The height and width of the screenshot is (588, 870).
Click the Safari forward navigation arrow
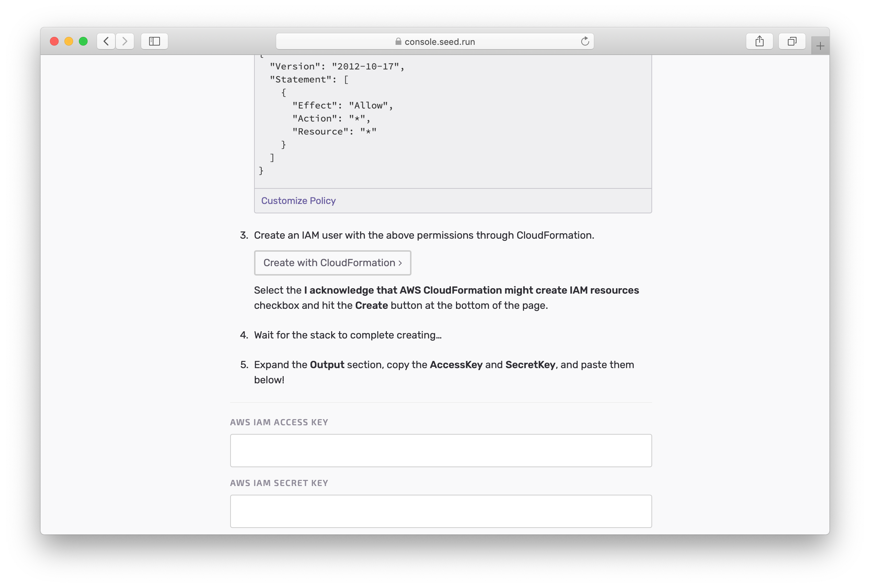(124, 41)
